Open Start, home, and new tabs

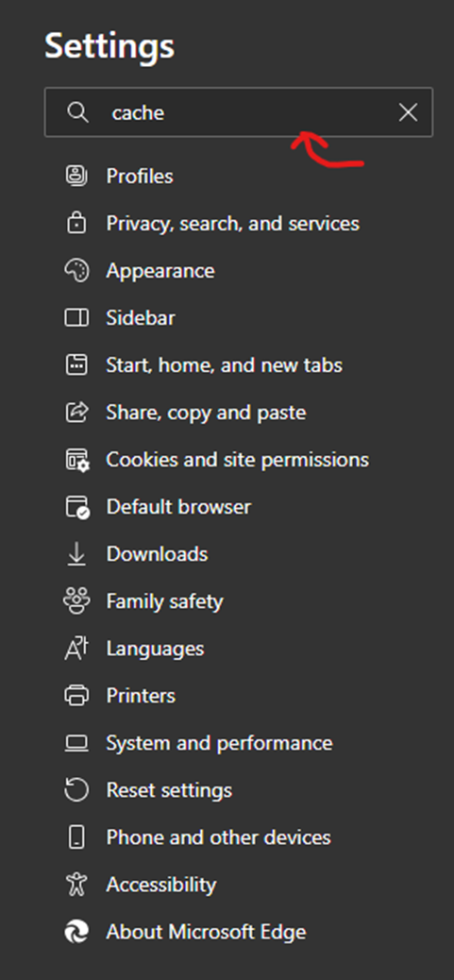click(224, 365)
